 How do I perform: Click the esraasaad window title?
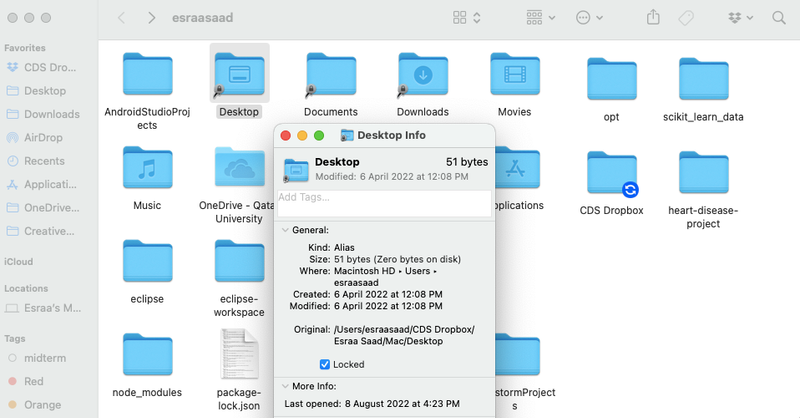click(x=203, y=18)
